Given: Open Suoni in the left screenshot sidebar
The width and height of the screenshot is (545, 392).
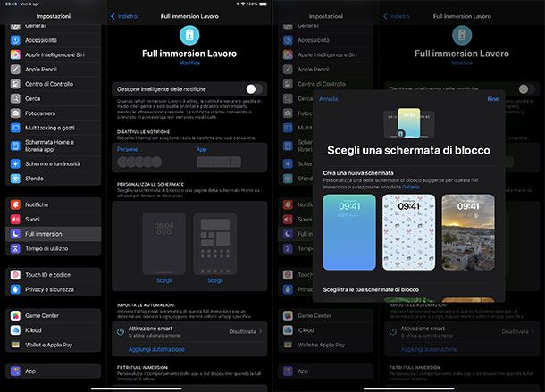Looking at the screenshot, I should 54,220.
